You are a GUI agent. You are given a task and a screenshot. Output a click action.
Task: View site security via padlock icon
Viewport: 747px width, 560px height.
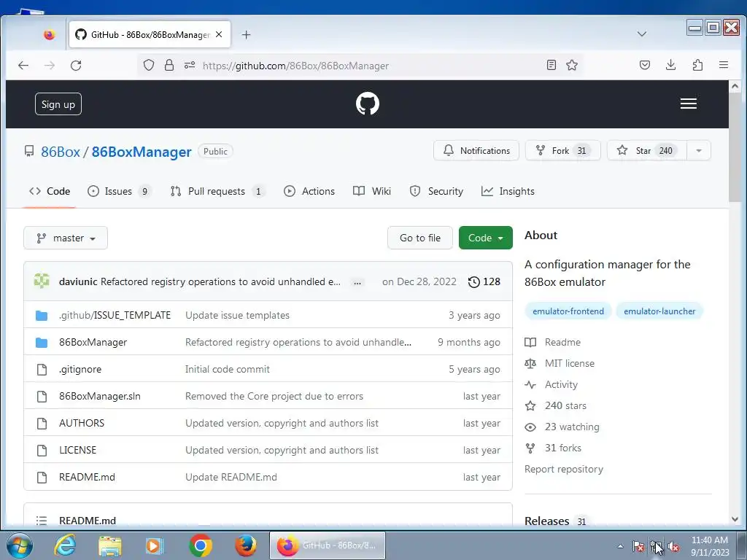tap(169, 65)
